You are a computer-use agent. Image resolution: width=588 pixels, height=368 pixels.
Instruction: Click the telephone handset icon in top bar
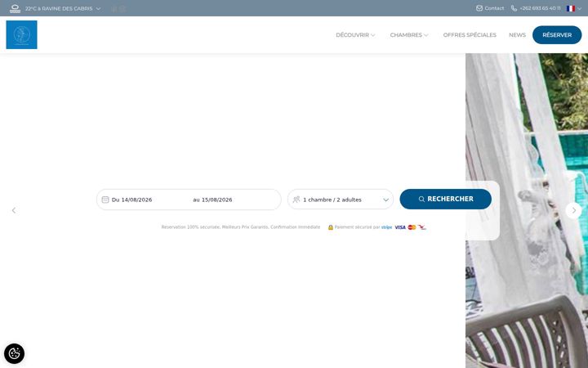tap(514, 8)
